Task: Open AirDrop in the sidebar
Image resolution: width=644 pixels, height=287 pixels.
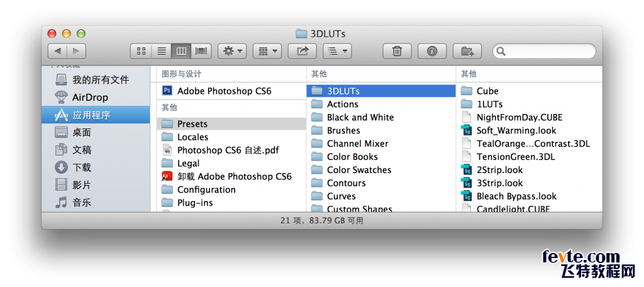Action: pos(96,98)
